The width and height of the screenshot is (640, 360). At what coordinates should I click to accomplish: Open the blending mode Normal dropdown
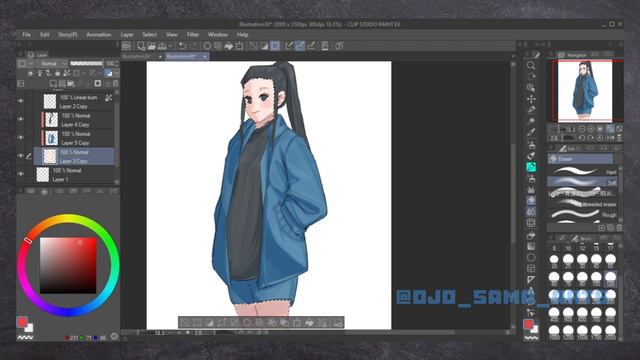51,63
